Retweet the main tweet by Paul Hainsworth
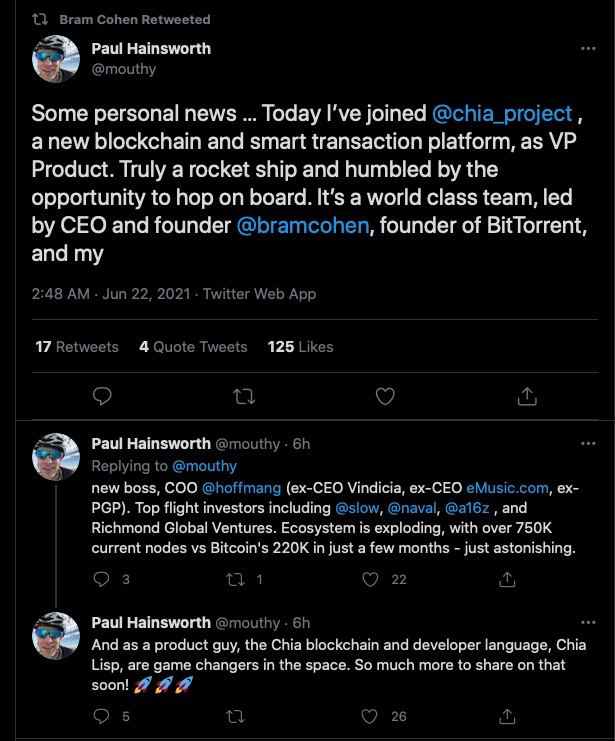 [244, 396]
